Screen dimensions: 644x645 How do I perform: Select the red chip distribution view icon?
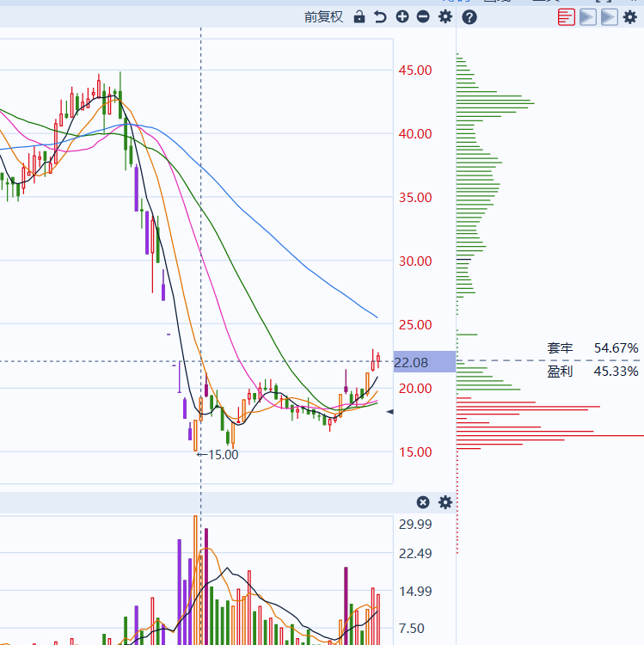click(x=567, y=17)
